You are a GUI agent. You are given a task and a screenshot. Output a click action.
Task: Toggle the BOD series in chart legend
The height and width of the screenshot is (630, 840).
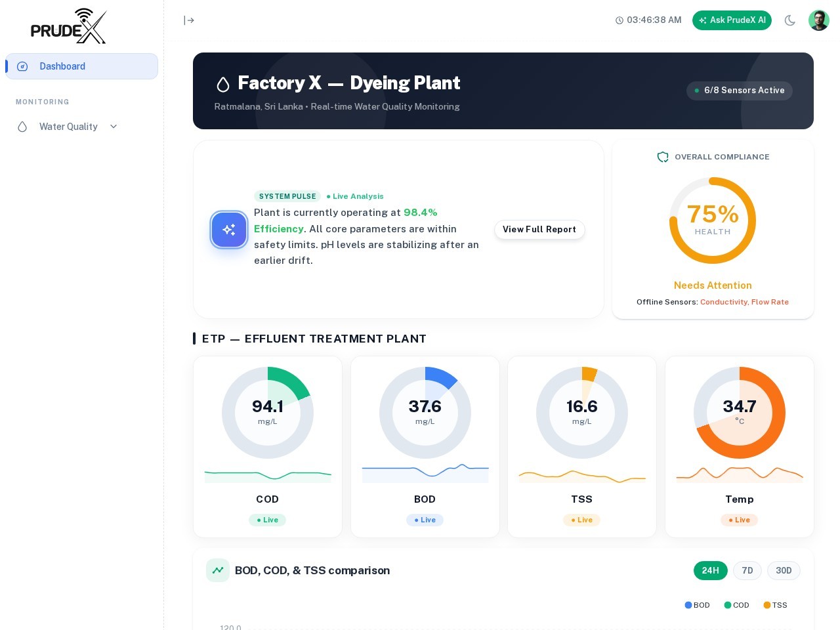pyautogui.click(x=697, y=605)
